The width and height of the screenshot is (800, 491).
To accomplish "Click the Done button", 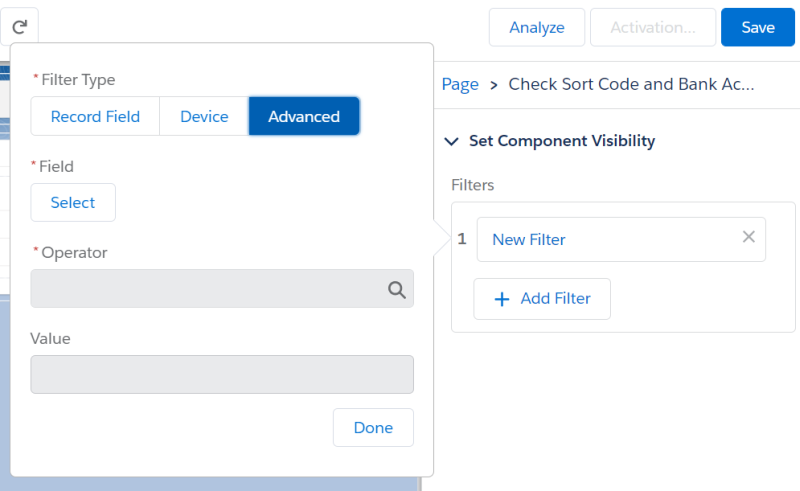I will click(x=373, y=428).
